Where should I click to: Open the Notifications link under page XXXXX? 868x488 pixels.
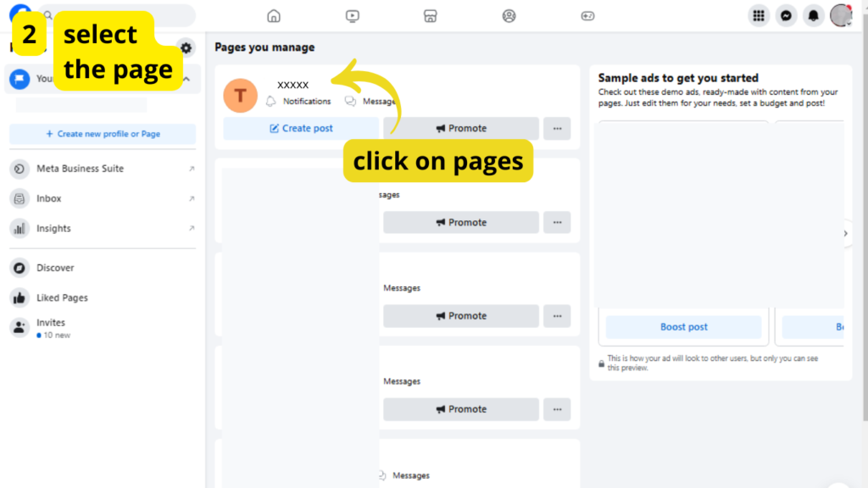coord(306,102)
